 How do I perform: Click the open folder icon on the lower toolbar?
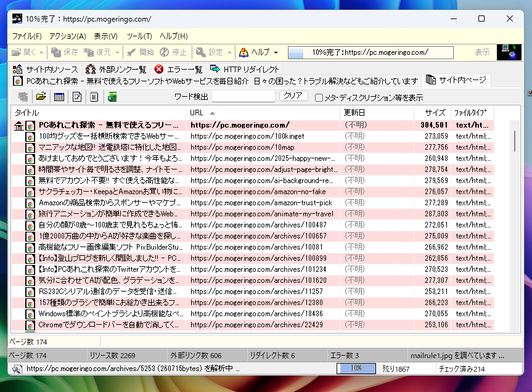point(42,97)
